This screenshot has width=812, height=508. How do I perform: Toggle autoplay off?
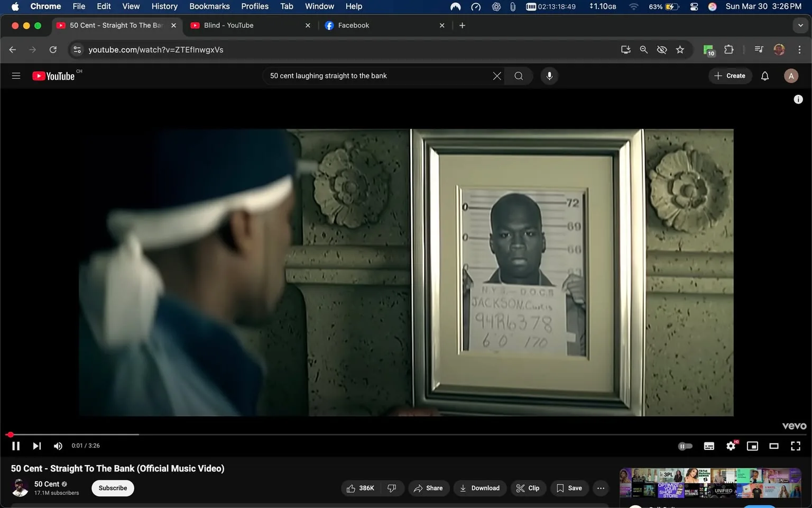[x=685, y=446]
